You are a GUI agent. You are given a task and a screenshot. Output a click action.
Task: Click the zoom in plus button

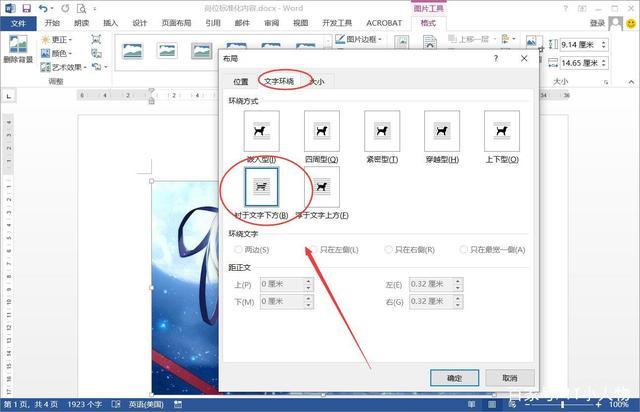tap(598, 404)
